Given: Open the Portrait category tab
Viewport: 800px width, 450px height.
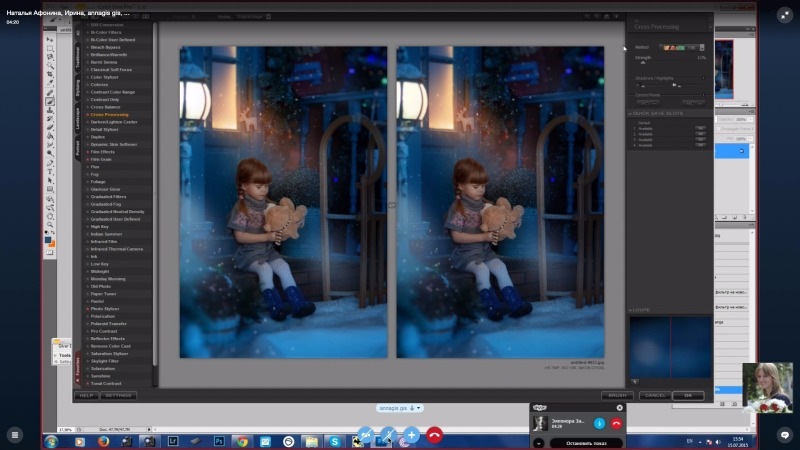Looking at the screenshot, I should (78, 148).
